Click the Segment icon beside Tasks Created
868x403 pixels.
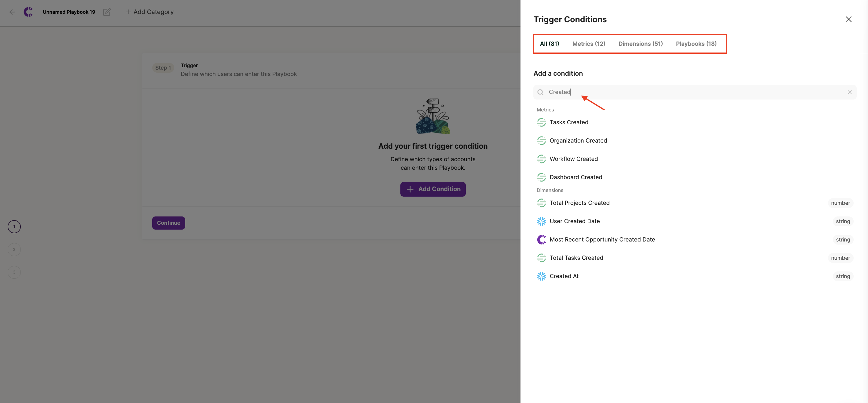(x=541, y=122)
